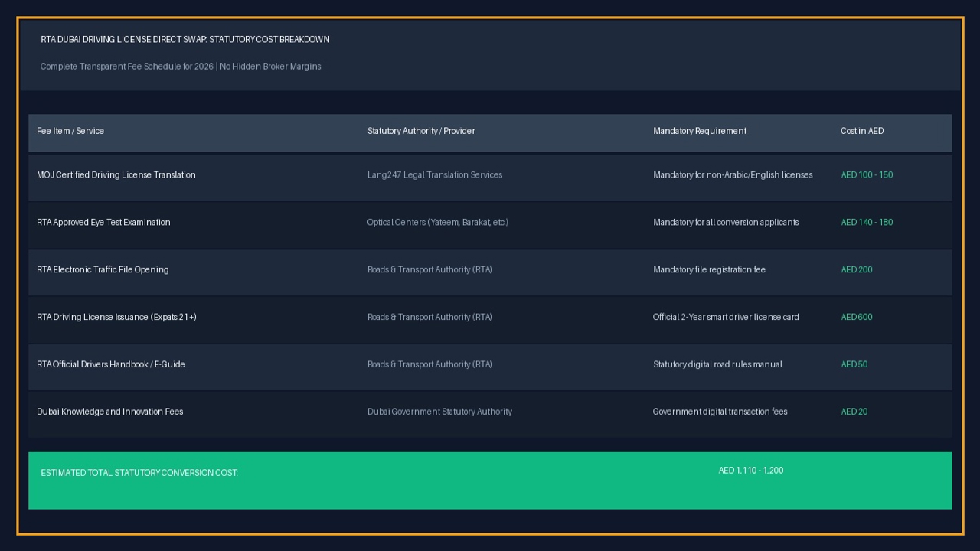Select 'RTA Driving License Issuance (Expats 21+)' label
This screenshot has height=551, width=980.
point(116,318)
